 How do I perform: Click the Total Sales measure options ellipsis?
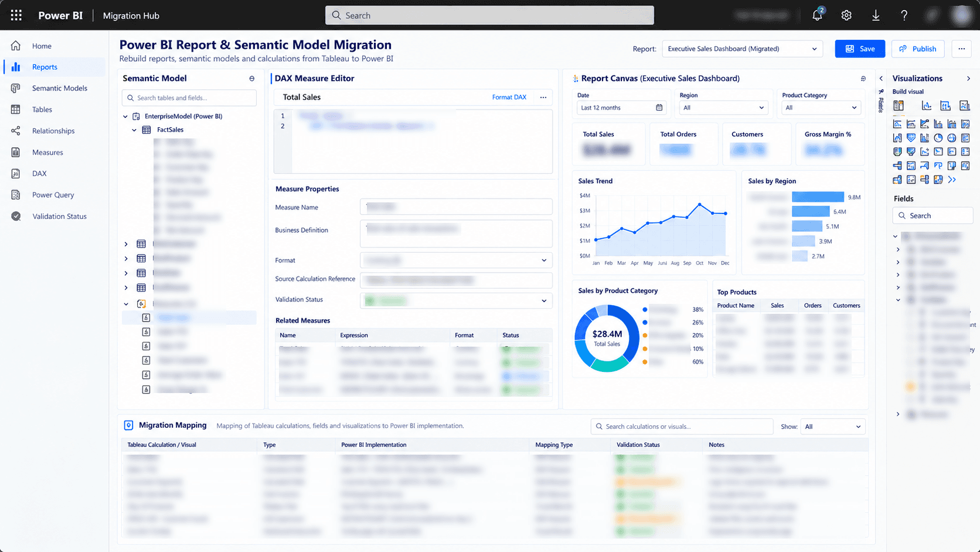[x=543, y=97]
